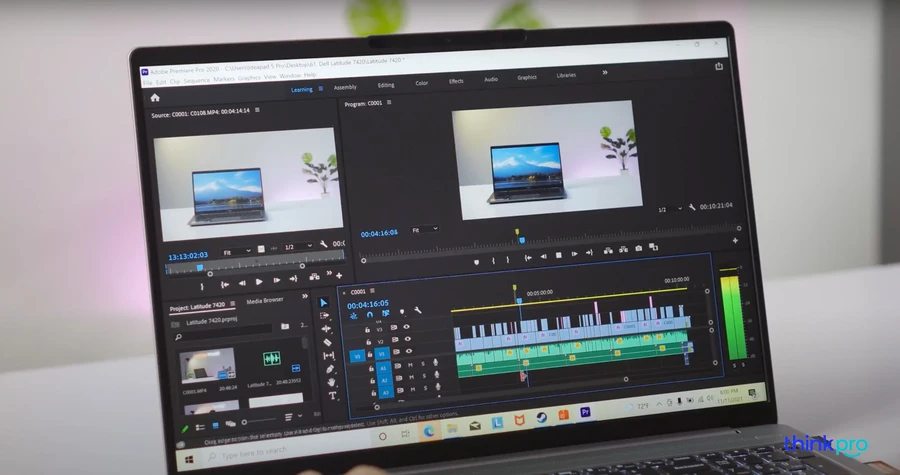Open the Project panel tabs overflow chevrons

point(305,297)
